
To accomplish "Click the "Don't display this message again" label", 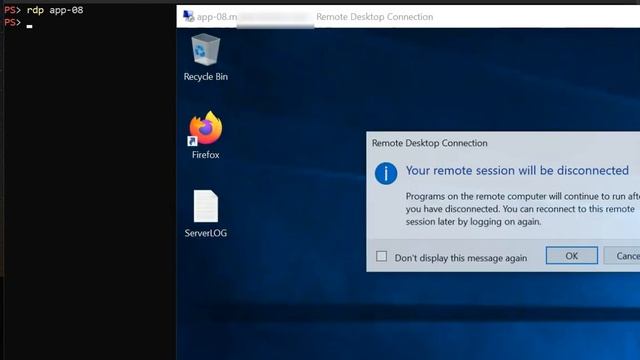I will point(461,258).
